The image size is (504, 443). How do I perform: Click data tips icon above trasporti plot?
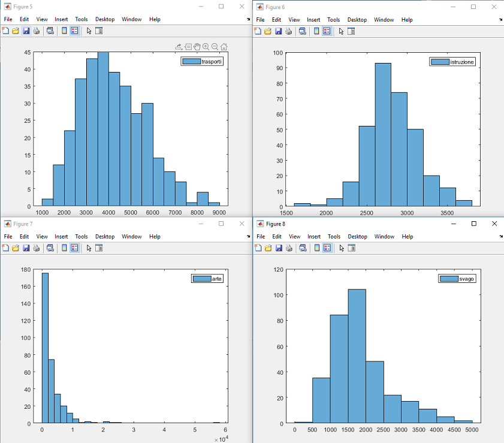click(x=188, y=47)
